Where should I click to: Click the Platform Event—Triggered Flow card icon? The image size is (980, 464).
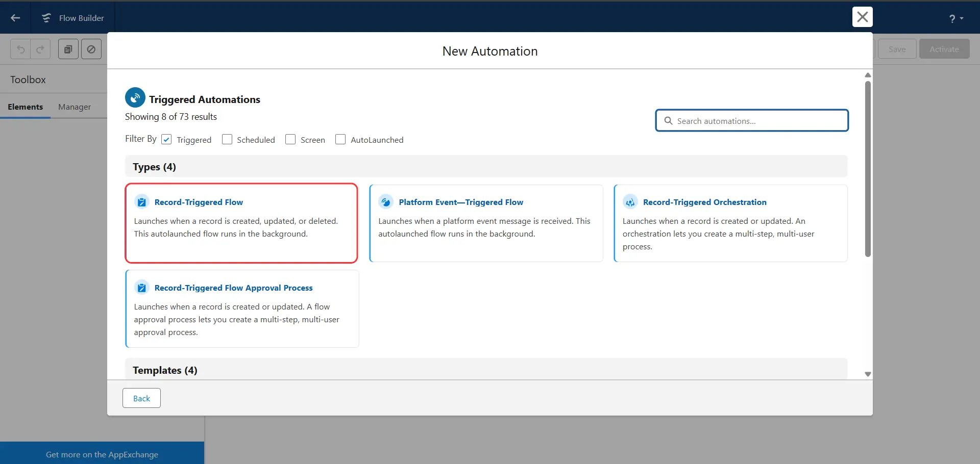pyautogui.click(x=386, y=202)
